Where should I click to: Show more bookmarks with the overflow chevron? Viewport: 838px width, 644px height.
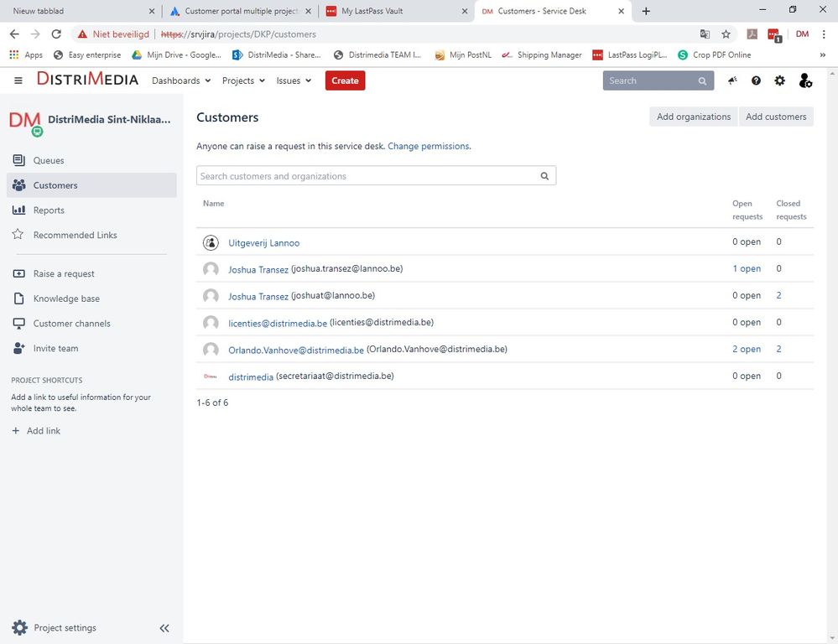click(823, 55)
